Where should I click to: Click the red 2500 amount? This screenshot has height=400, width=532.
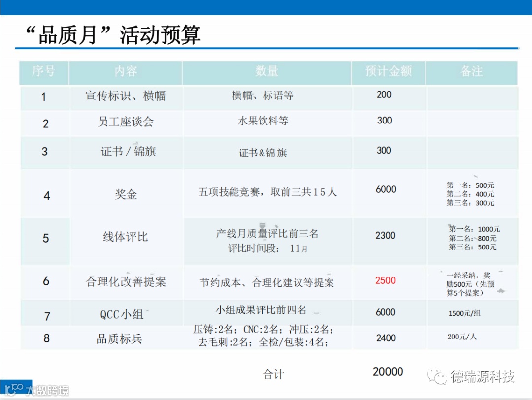coord(385,280)
